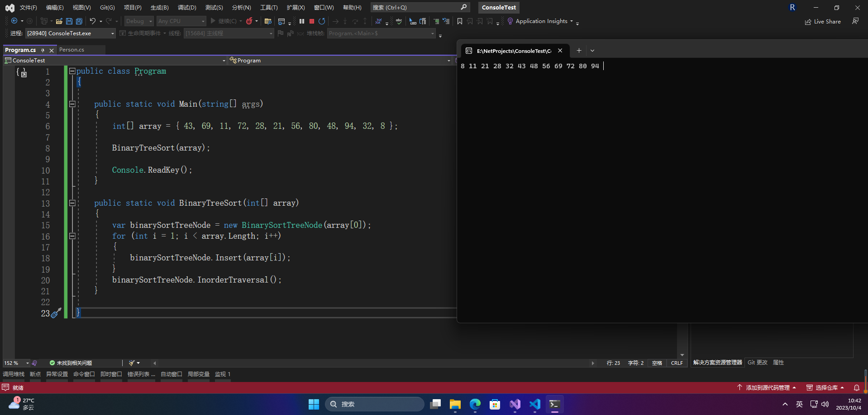The height and width of the screenshot is (415, 868).
Task: Open the VS Code taskbar icon
Action: pos(534,404)
